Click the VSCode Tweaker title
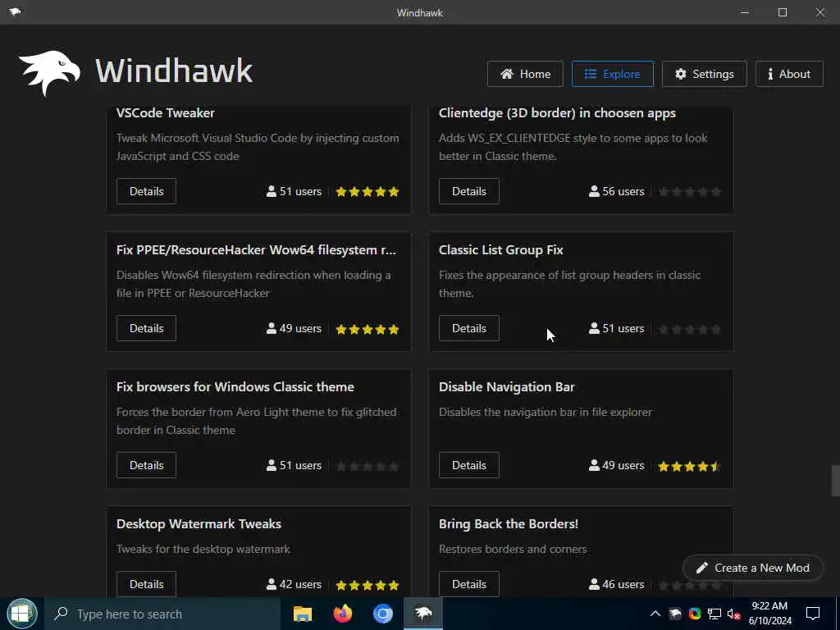Screen dimensions: 840x630 (x=166, y=113)
